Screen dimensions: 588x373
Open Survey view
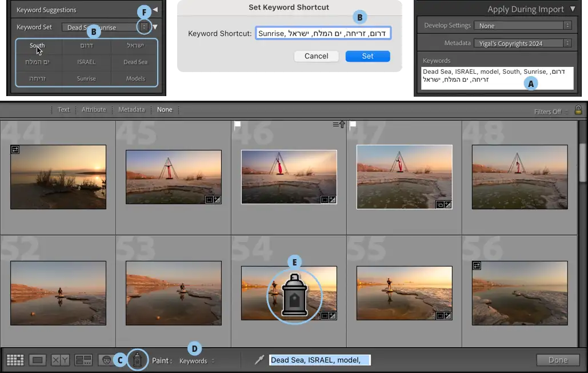click(x=83, y=360)
